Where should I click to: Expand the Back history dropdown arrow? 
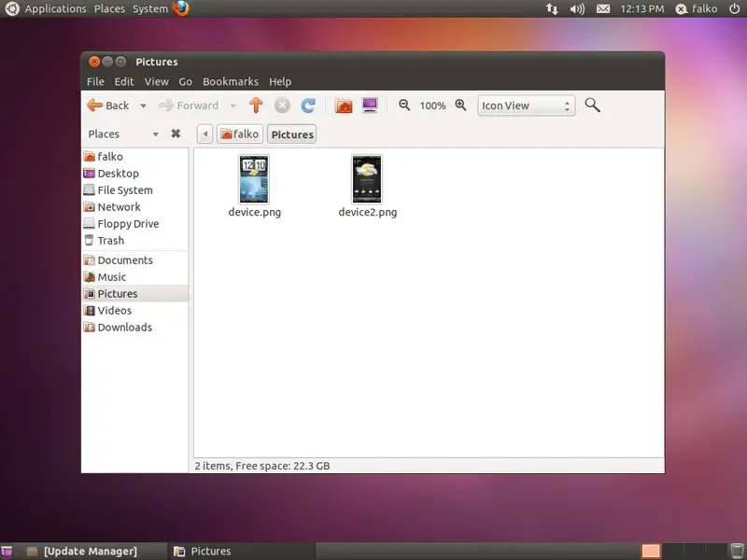pos(143,106)
